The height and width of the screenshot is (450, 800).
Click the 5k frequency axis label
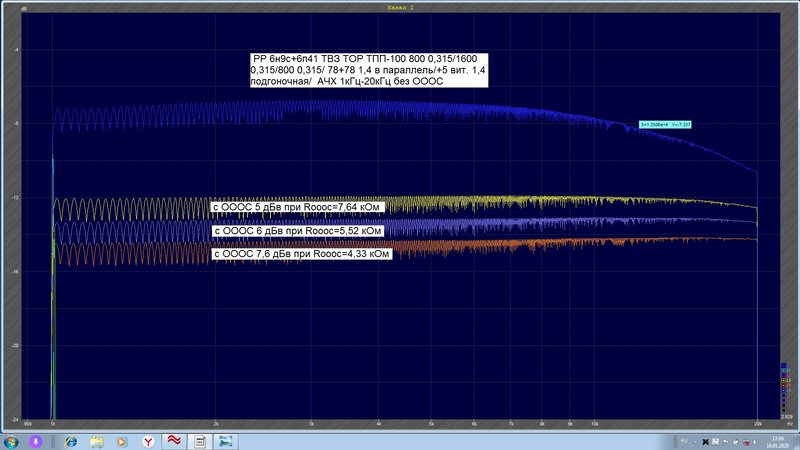(432, 424)
